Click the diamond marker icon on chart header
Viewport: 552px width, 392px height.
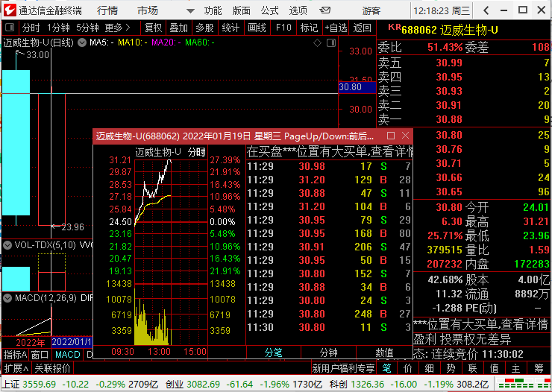[317, 43]
